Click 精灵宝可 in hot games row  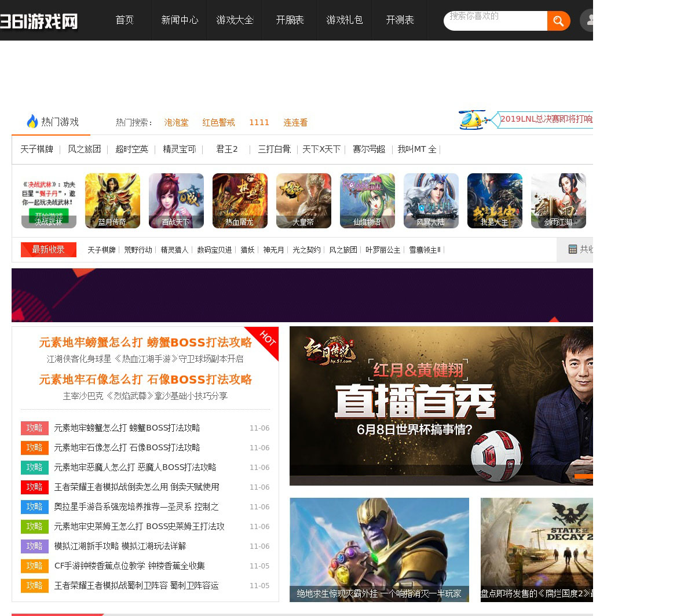(179, 149)
